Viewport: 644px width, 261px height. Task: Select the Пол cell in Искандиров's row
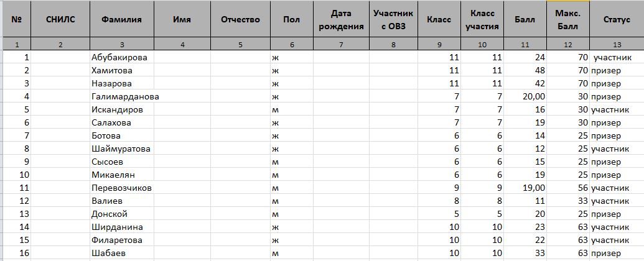point(291,109)
